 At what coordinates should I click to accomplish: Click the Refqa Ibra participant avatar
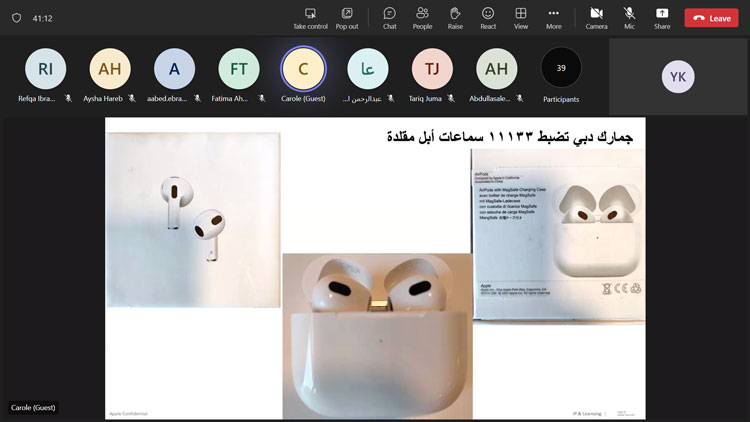click(45, 69)
